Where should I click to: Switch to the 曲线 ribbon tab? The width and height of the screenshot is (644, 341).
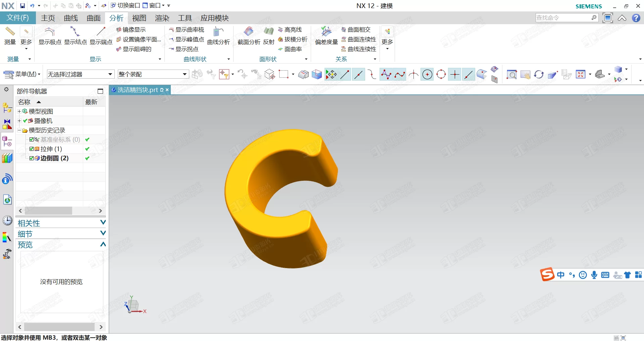click(x=71, y=18)
